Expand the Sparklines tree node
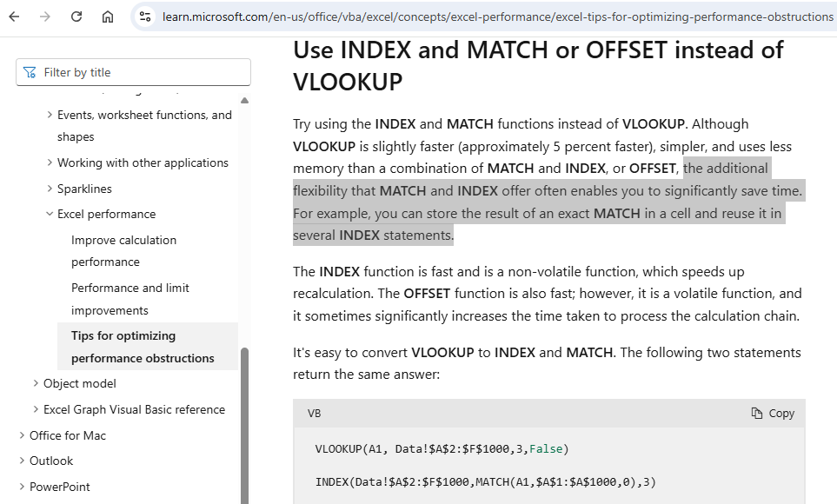Screen dimensions: 837x504 [x=49, y=189]
